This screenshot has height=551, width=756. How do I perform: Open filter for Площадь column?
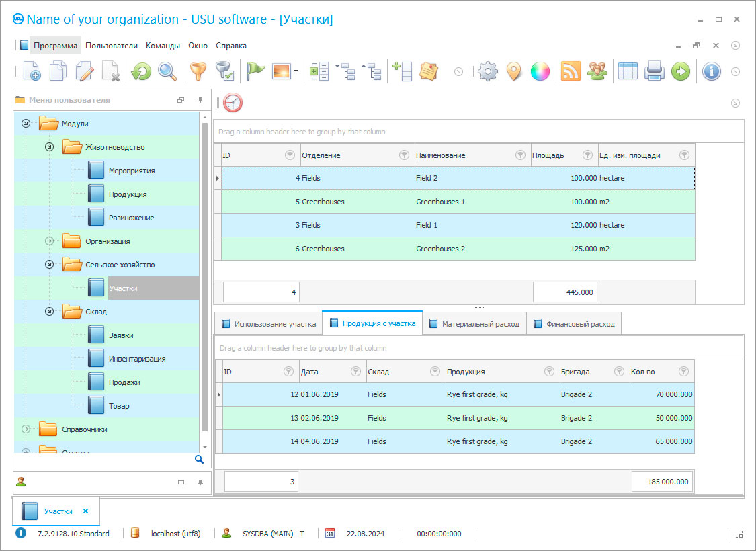point(587,155)
